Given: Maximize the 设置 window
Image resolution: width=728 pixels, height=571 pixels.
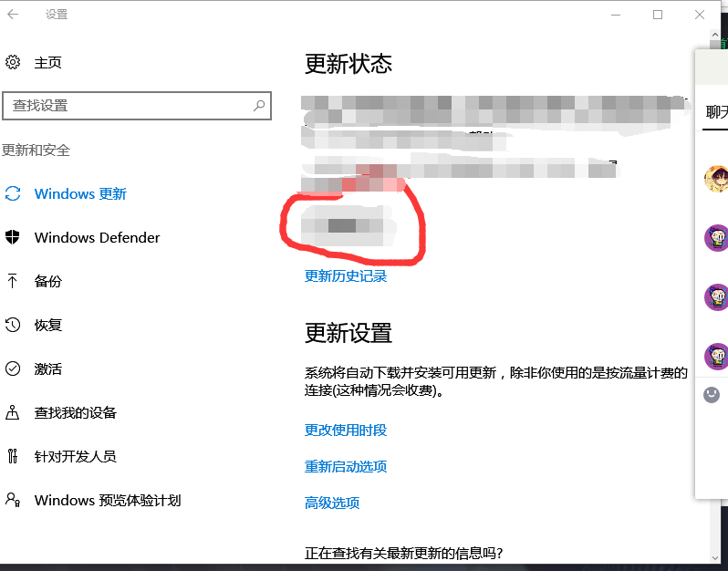Looking at the screenshot, I should [x=658, y=15].
